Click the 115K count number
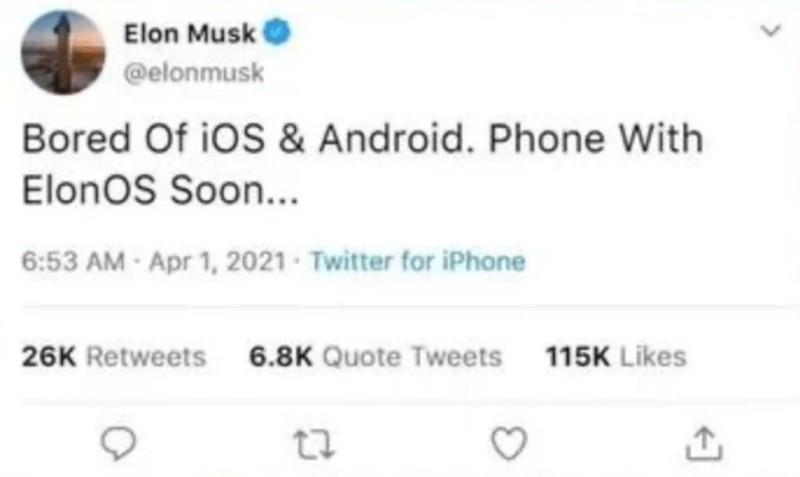This screenshot has height=477, width=800. (578, 356)
